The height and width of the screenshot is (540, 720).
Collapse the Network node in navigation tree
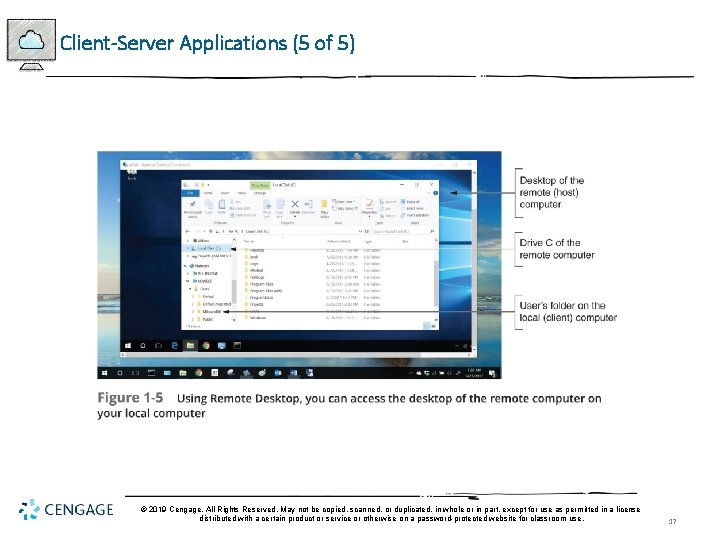coord(186,266)
